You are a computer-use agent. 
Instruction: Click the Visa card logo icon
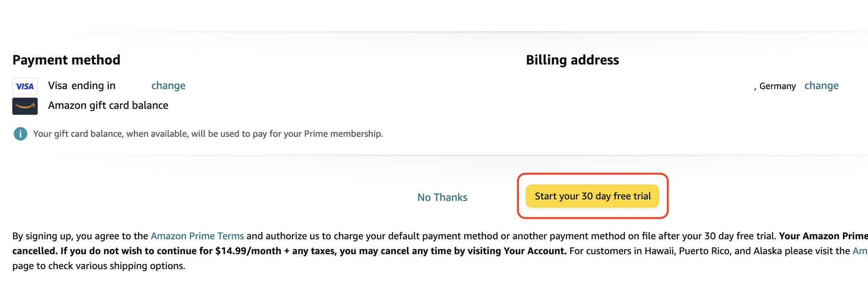pos(25,86)
